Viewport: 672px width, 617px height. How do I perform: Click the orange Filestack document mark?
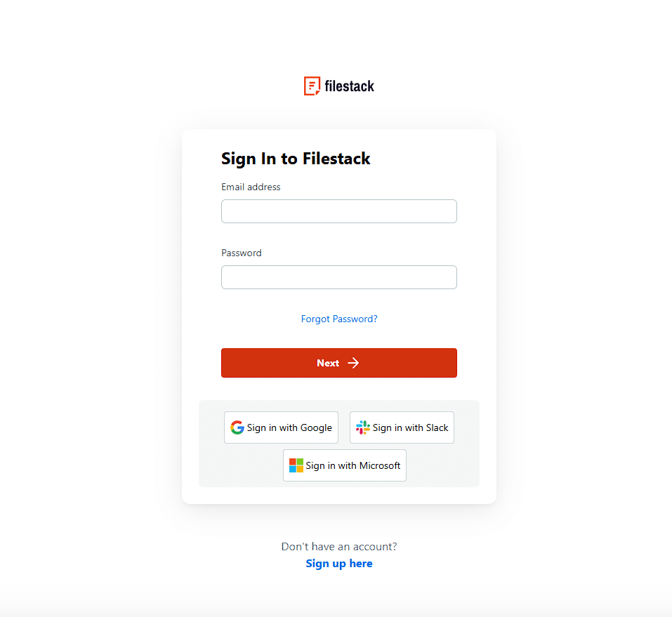pos(311,86)
